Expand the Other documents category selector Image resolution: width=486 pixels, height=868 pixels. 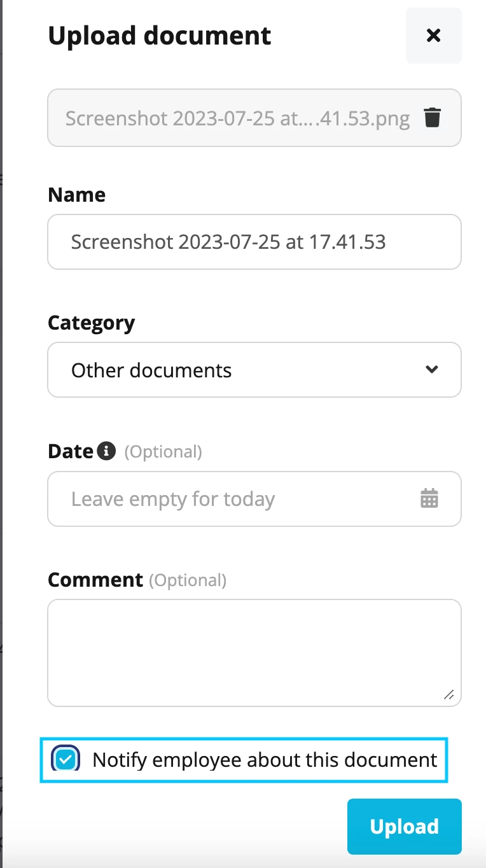tap(254, 370)
